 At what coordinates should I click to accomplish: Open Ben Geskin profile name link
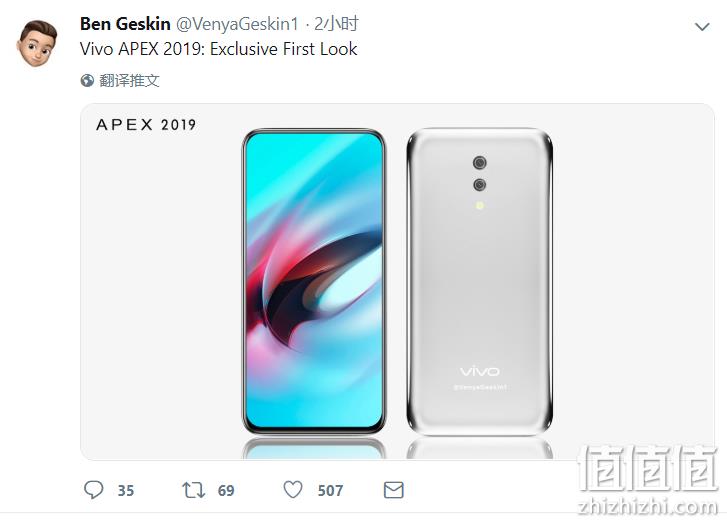(x=125, y=24)
